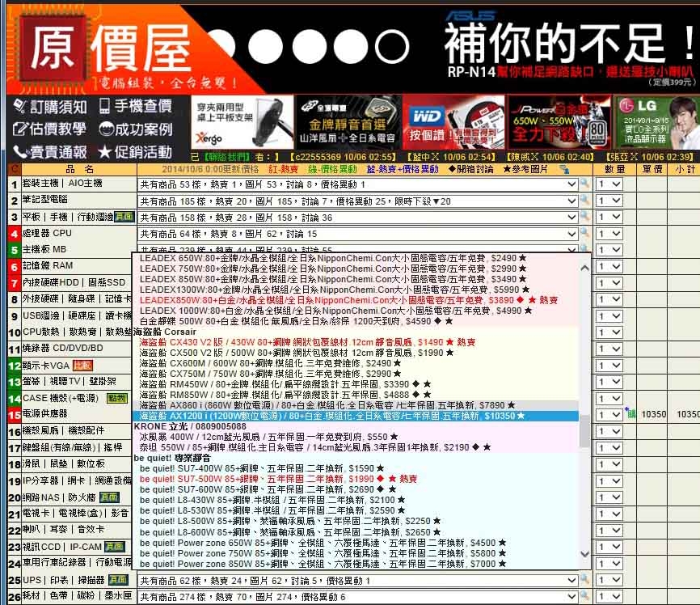The width and height of the screenshot is (700, 605).
Task: Click the magnifier on the 耗材｜色帶 row
Action: click(584, 596)
